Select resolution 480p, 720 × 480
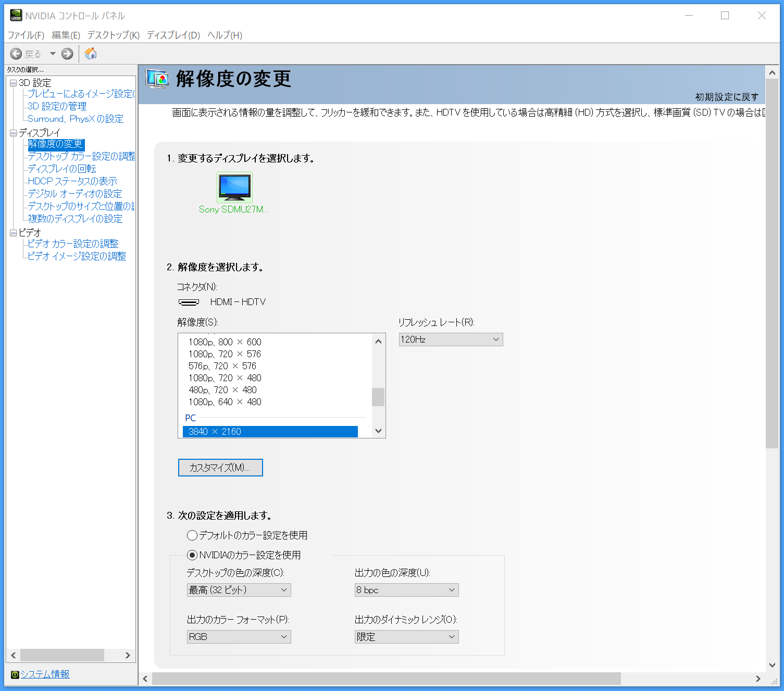784x691 pixels. (x=222, y=390)
